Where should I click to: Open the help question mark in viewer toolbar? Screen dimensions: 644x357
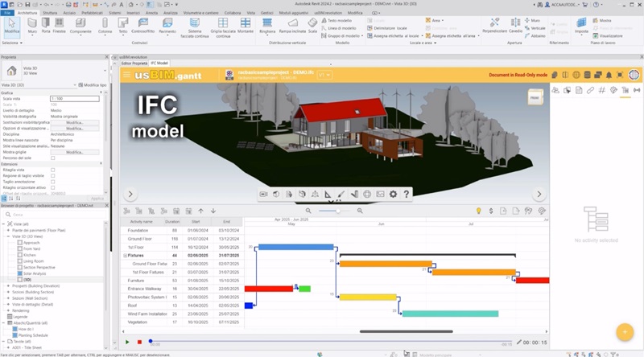point(407,194)
